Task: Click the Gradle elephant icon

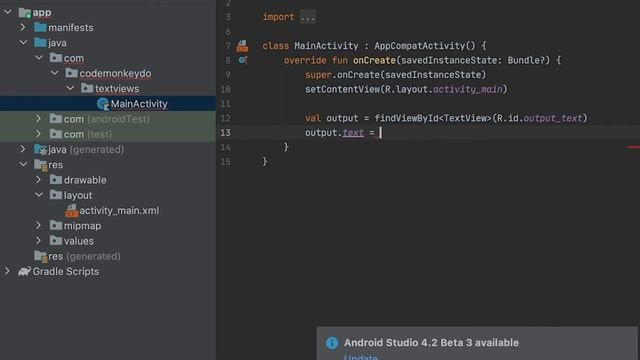Action: (24, 271)
